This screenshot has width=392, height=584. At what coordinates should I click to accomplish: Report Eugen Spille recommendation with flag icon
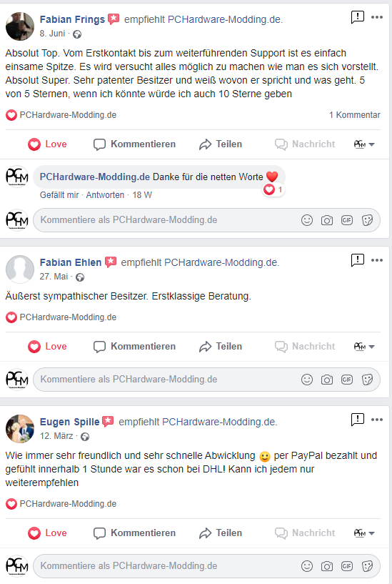point(358,420)
